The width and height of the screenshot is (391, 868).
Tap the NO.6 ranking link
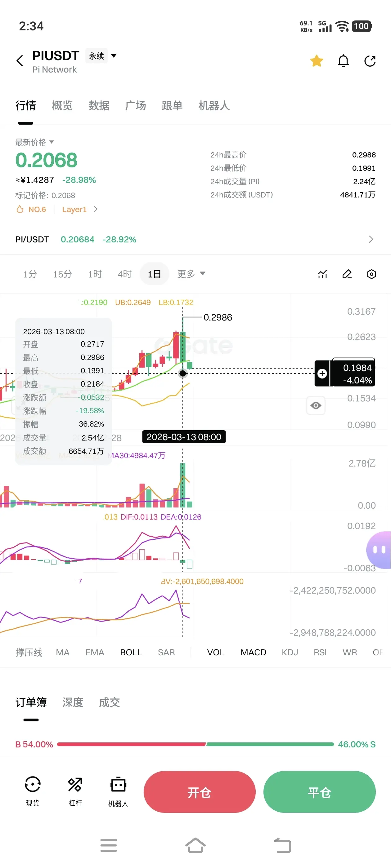[37, 209]
